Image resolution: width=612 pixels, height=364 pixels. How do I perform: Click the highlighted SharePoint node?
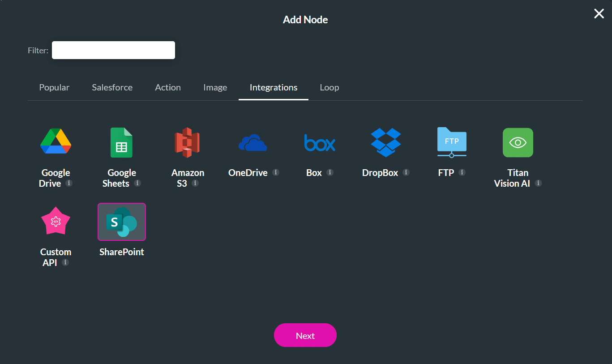coord(121,221)
